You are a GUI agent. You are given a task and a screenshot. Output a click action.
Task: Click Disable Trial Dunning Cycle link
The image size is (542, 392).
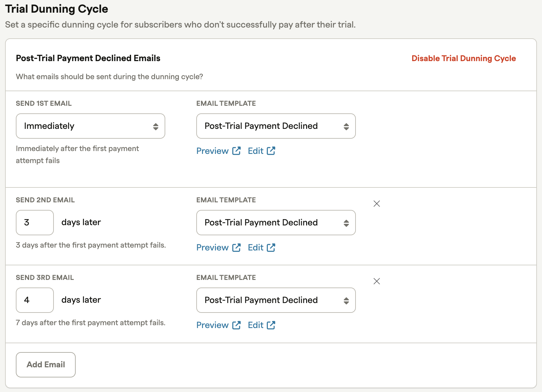(x=463, y=59)
